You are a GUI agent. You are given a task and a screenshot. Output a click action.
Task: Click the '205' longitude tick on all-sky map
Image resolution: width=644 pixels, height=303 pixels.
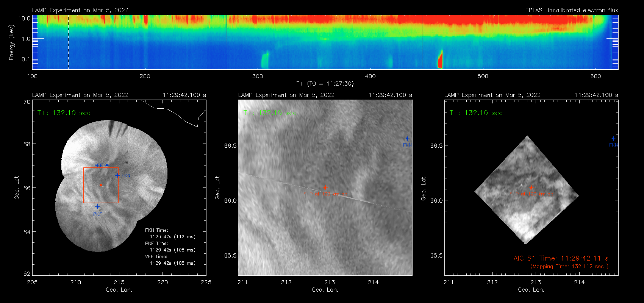(32, 282)
